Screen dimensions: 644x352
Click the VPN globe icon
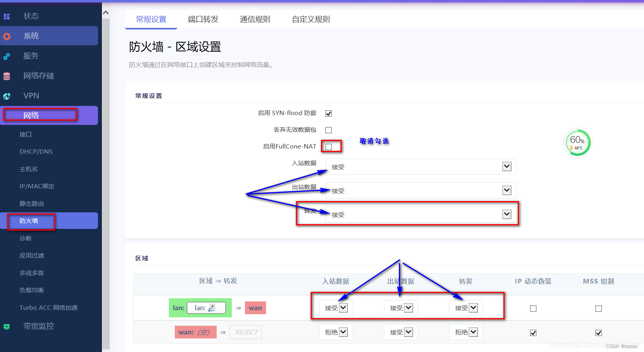(7, 96)
